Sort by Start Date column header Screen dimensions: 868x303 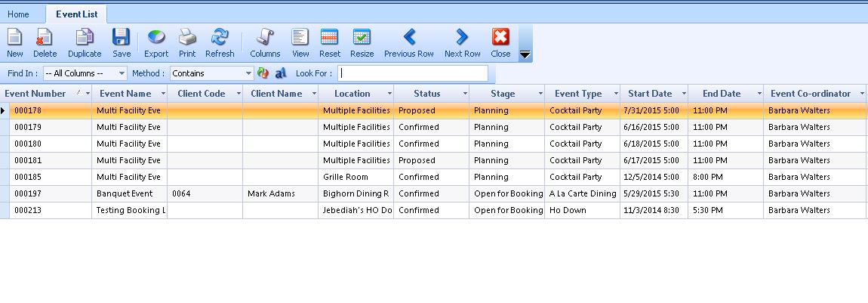coord(650,94)
